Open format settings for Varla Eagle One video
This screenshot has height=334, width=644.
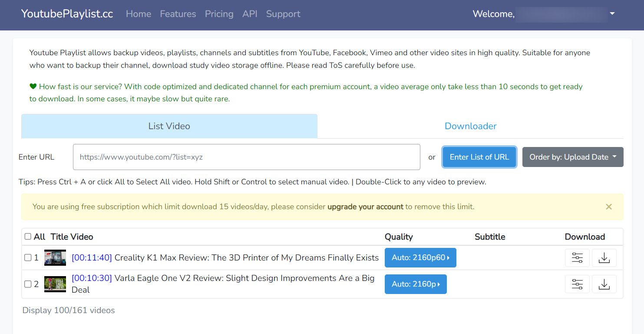coord(577,284)
